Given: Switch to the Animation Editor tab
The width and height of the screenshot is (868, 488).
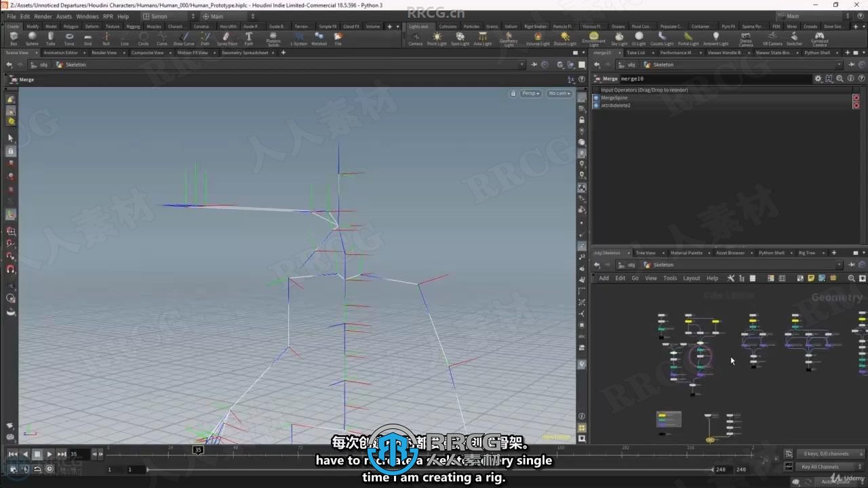Looking at the screenshot, I should tap(60, 52).
